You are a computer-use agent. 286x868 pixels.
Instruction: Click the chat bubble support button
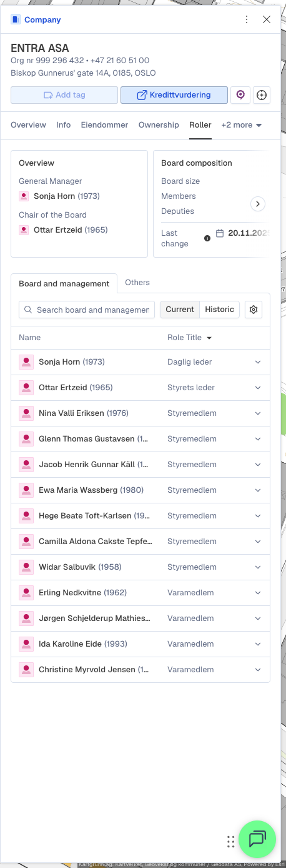[257, 839]
